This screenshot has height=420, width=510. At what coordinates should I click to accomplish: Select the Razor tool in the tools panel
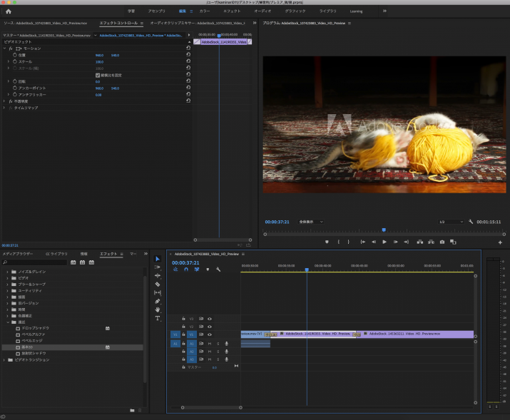pos(158,284)
